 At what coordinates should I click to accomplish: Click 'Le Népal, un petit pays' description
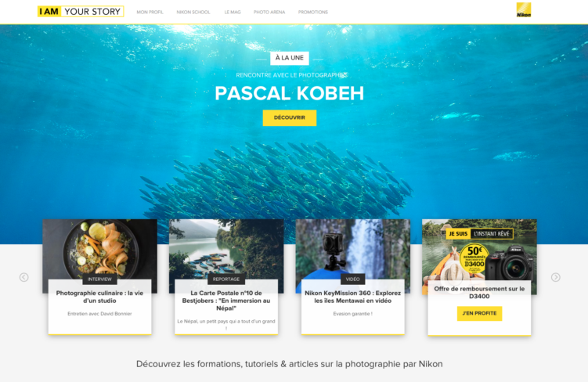pyautogui.click(x=226, y=325)
